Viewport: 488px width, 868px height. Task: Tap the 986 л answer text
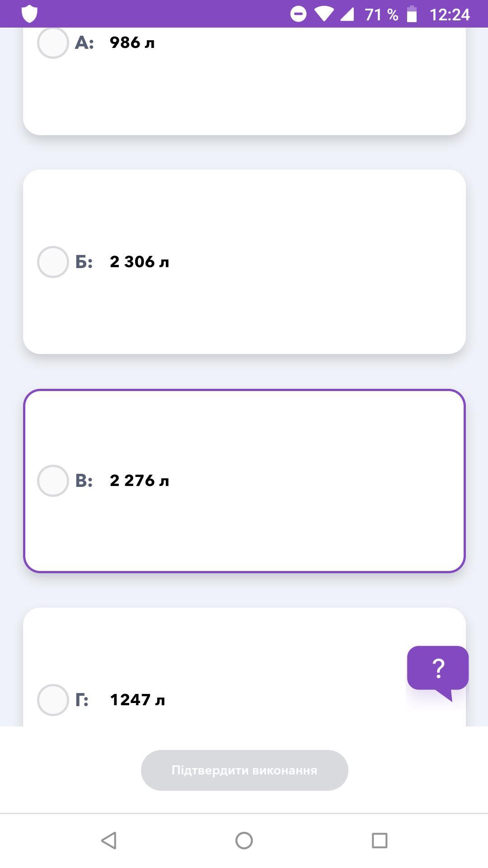click(x=132, y=43)
